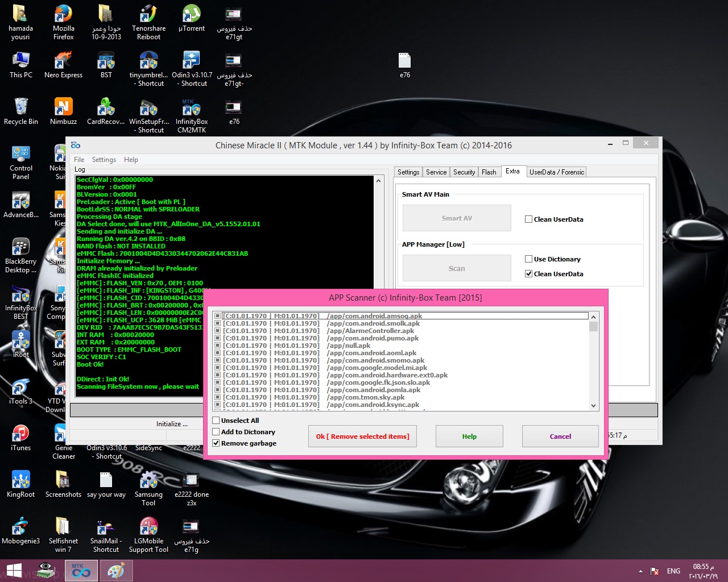Image resolution: width=728 pixels, height=582 pixels.
Task: Launch InfinityBox CM2MTK desktop icon
Action: (192, 116)
